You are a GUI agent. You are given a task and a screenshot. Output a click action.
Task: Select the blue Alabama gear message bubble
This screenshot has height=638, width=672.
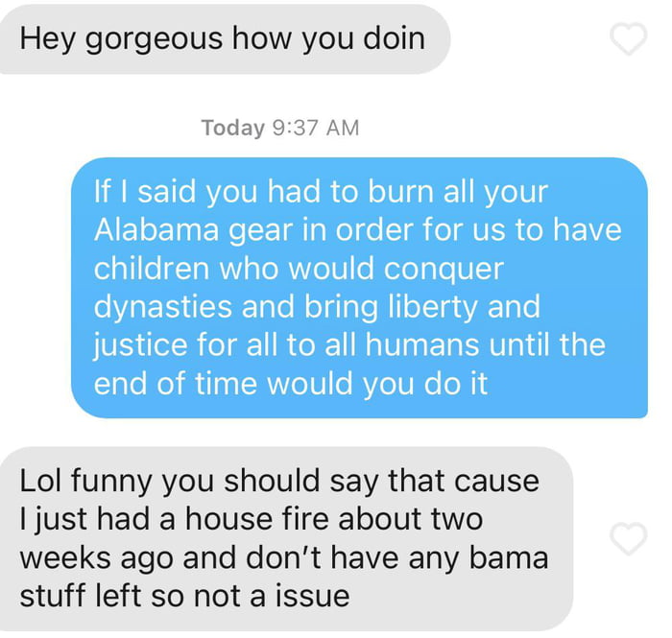[359, 288]
